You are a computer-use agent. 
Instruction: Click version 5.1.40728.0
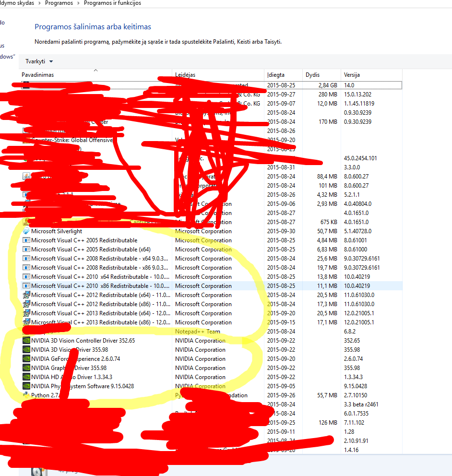tap(357, 231)
